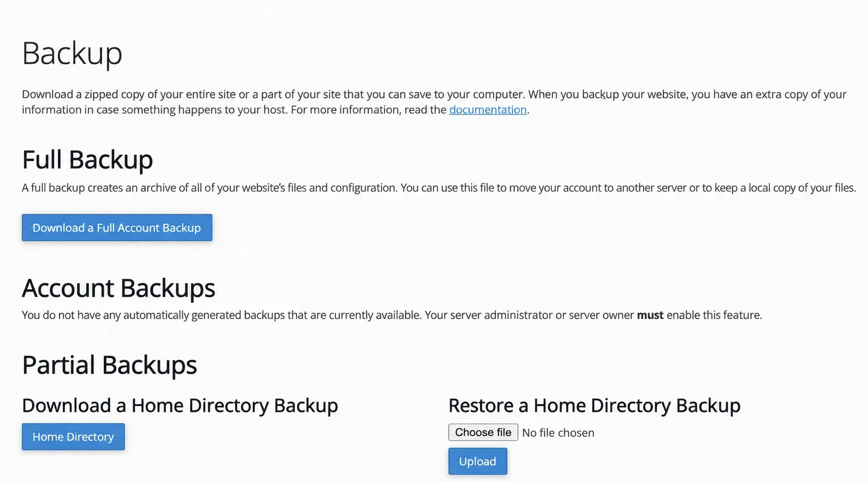Click the Home Directory download button
The width and height of the screenshot is (868, 482).
coord(73,437)
